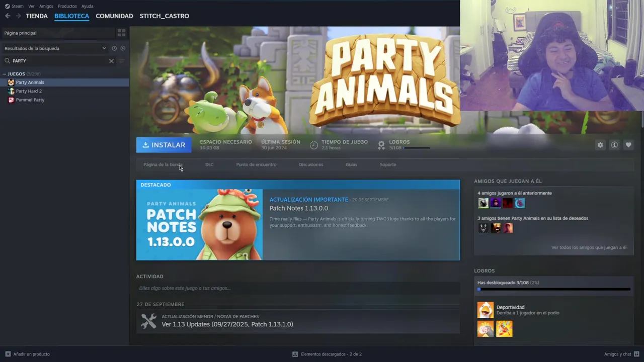Open second wishlist friend avatar

(496, 228)
